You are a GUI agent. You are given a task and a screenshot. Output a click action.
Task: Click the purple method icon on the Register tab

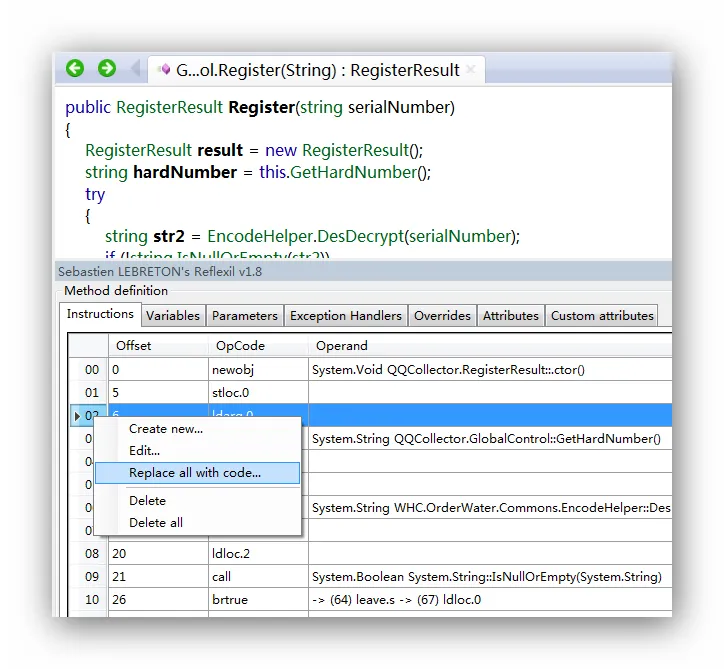pos(163,70)
